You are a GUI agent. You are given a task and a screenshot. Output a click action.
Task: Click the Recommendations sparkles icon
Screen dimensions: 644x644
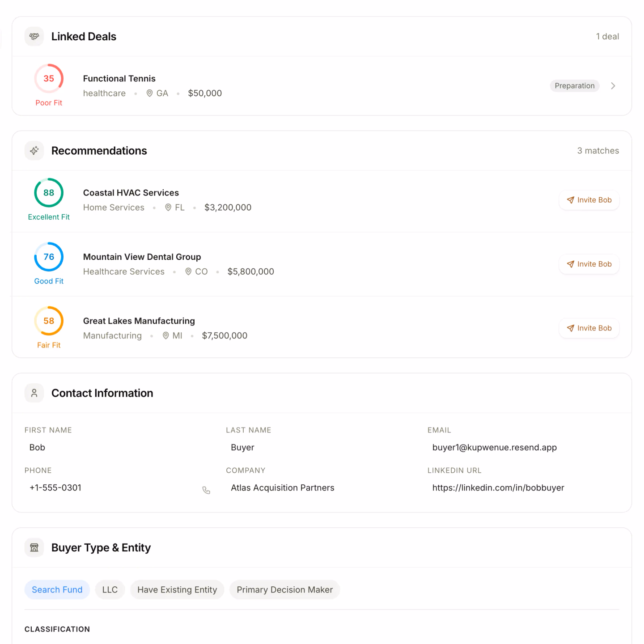(34, 151)
